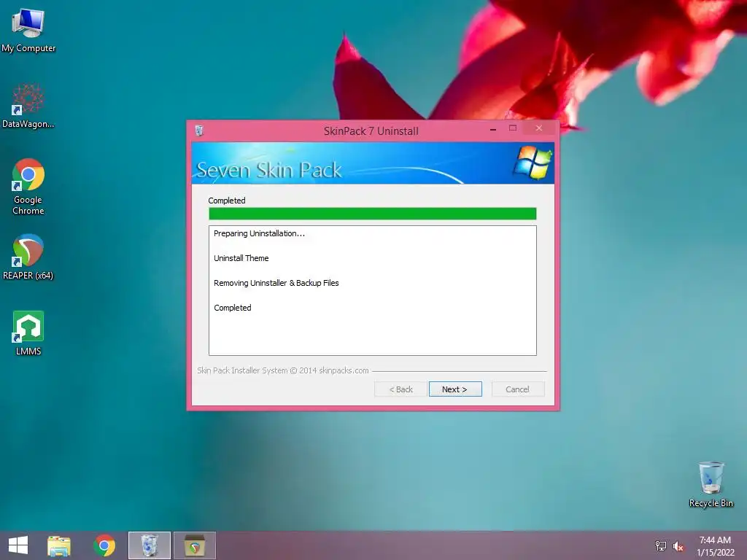Select the 'Uninstall Theme' log line

241,258
